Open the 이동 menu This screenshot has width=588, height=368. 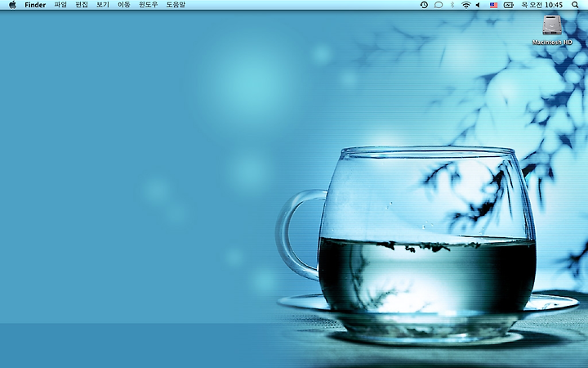tap(124, 5)
